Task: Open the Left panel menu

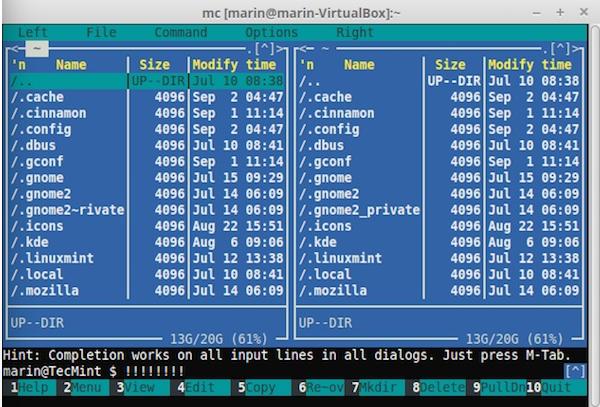Action: (33, 32)
